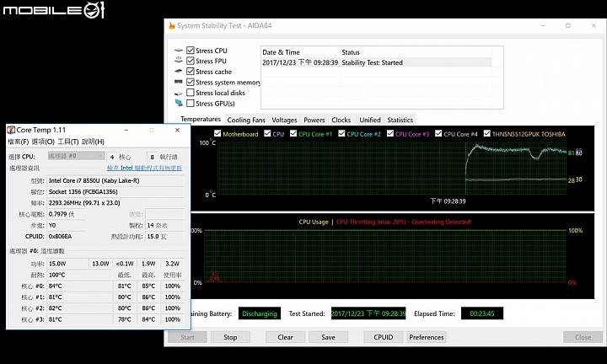Viewport: 607px width, 364px height.
Task: Click the CPUID button
Action: pos(384,337)
